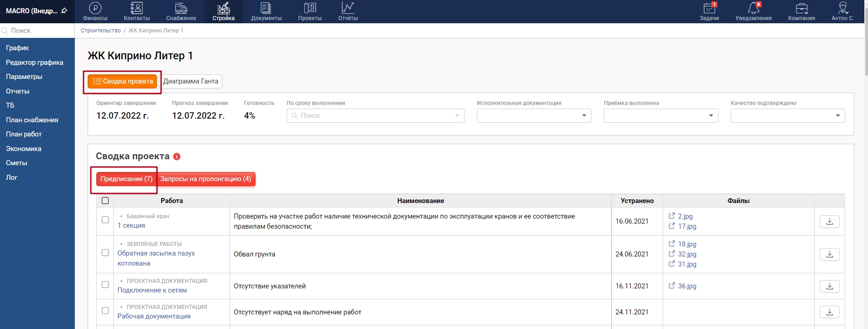Viewport: 868px width, 329px height.
Task: Open Редактор графика in sidebar
Action: [35, 63]
